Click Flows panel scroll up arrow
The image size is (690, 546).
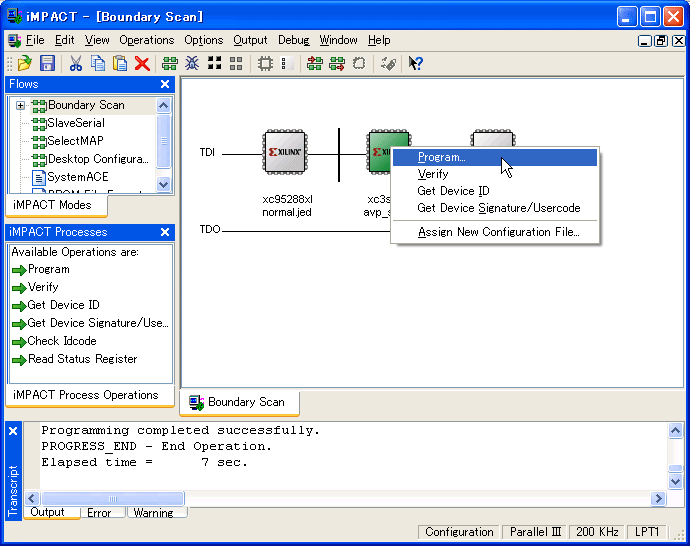coord(163,105)
